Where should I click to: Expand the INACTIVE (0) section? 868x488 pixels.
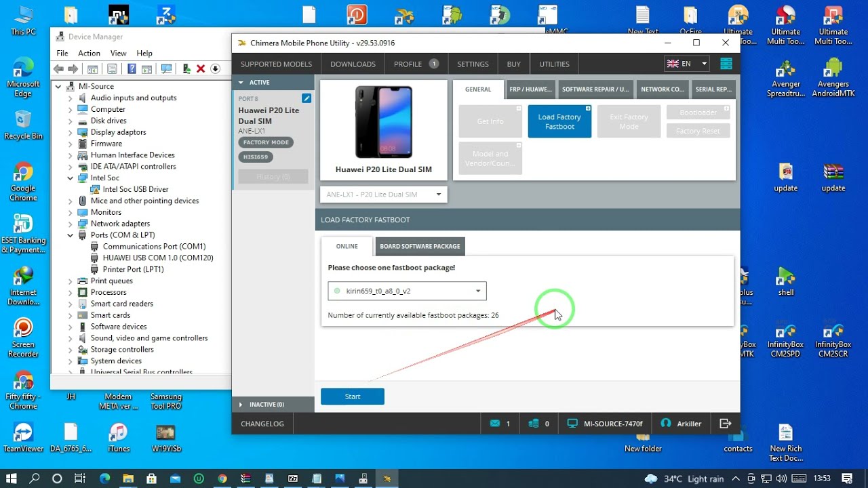240,405
